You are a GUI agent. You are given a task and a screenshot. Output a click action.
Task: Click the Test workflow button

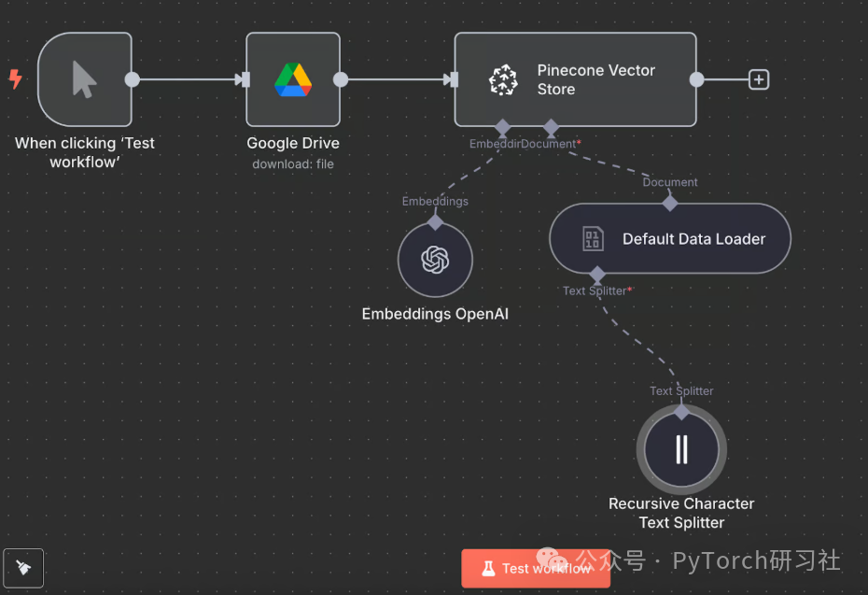pos(536,569)
